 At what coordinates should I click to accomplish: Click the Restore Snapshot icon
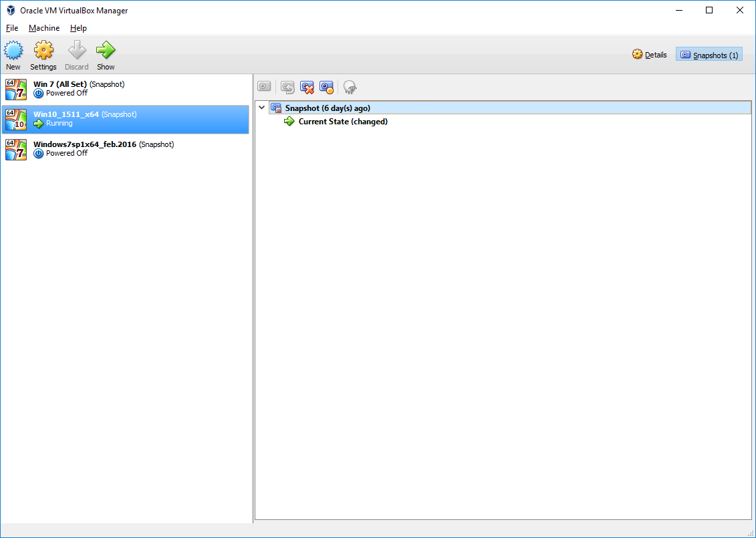click(x=287, y=88)
